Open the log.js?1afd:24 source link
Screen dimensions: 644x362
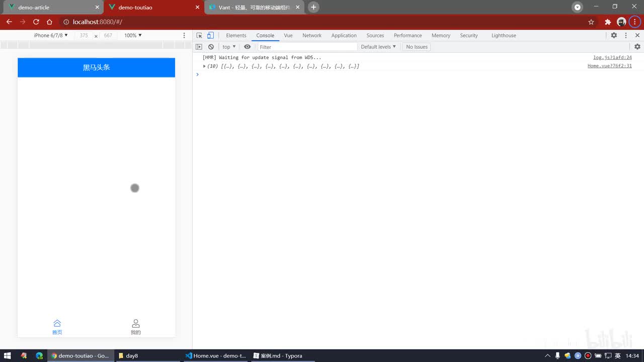click(x=612, y=57)
